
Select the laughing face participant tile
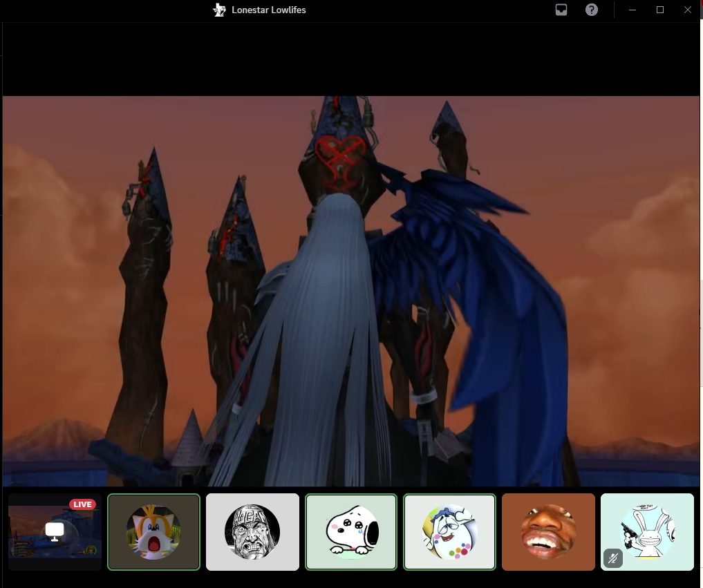coord(548,532)
